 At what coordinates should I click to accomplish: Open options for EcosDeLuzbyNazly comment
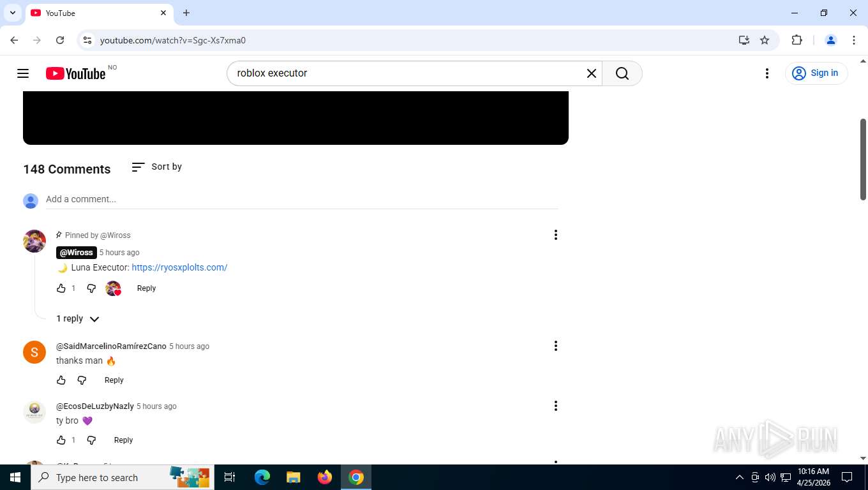click(x=556, y=406)
